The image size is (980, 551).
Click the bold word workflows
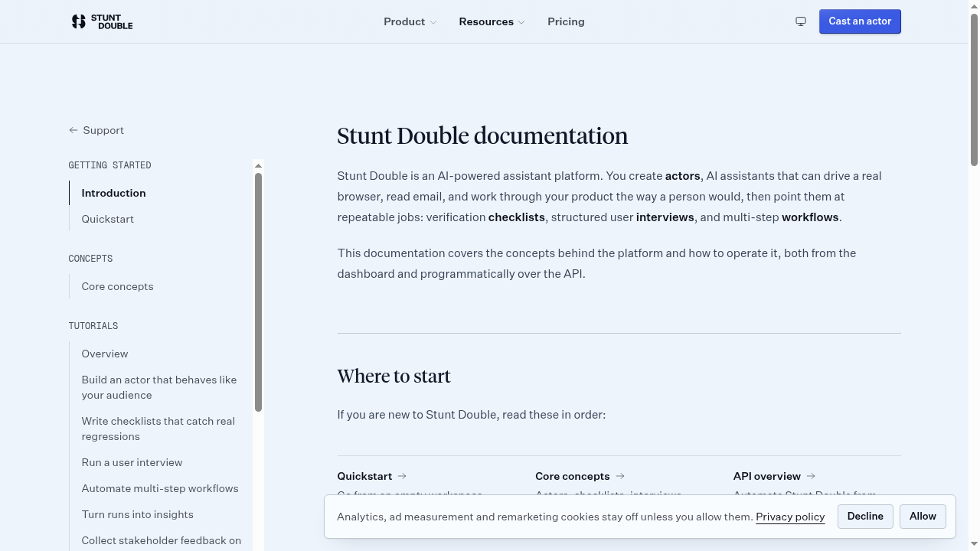point(810,217)
